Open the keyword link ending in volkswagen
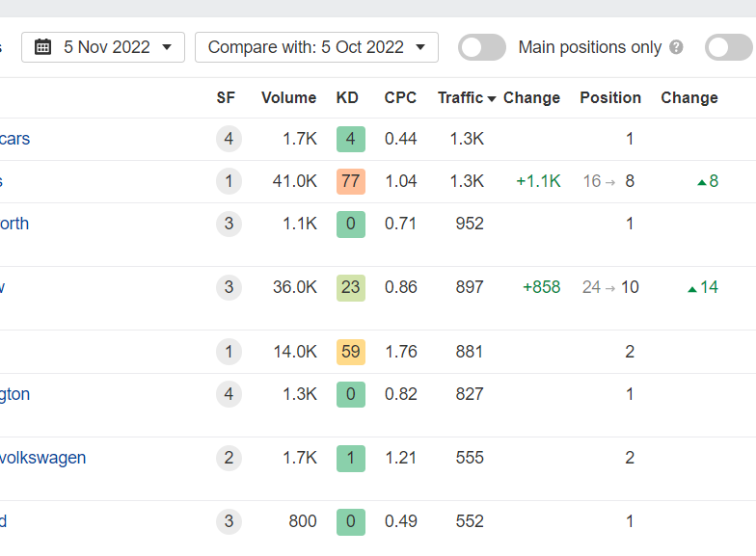The height and width of the screenshot is (556, 756). tap(42, 458)
